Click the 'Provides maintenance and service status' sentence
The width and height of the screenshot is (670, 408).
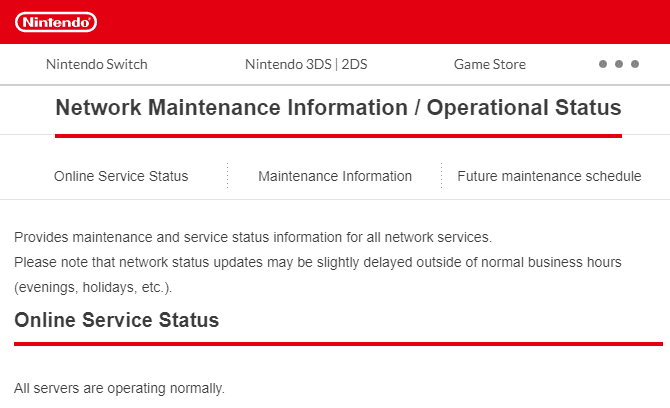point(253,237)
